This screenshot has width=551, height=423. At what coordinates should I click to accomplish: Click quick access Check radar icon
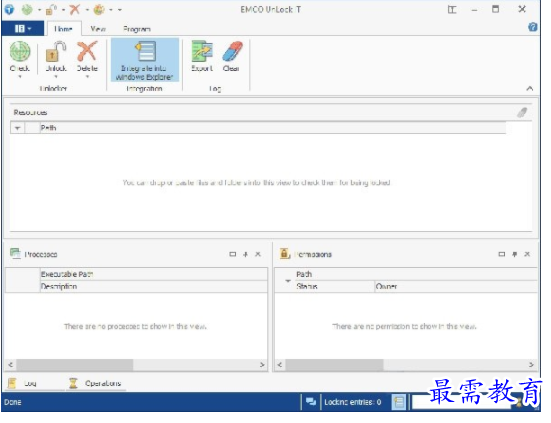pyautogui.click(x=27, y=9)
